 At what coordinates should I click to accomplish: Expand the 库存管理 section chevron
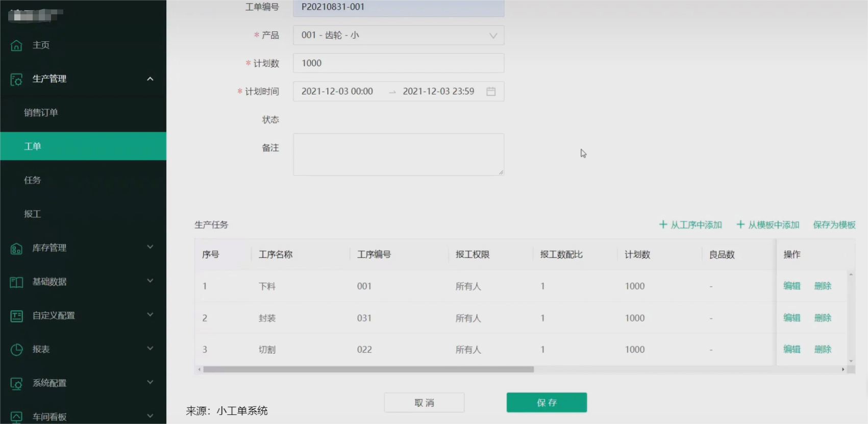point(150,247)
